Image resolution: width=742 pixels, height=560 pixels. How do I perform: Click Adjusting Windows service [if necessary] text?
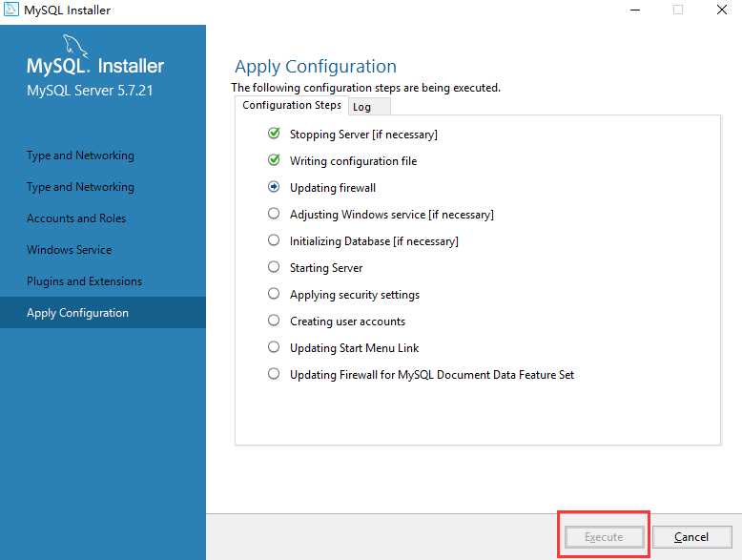click(x=392, y=215)
